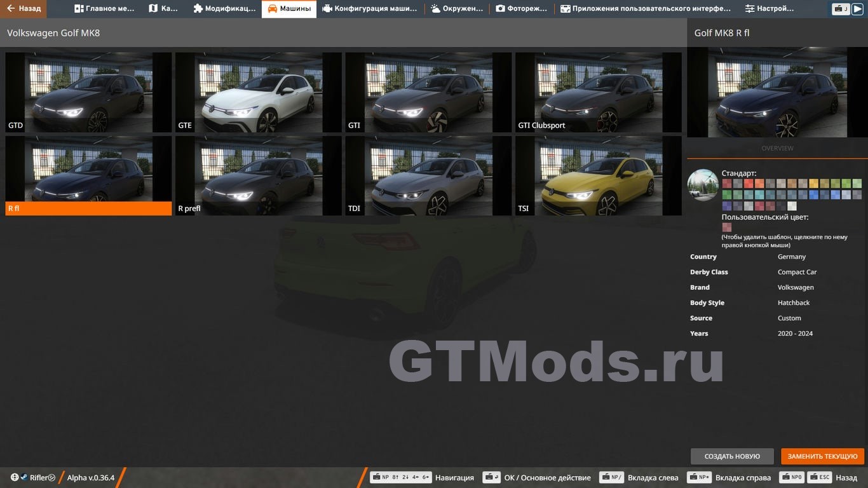The image size is (868, 488).
Task: Click the round environment preview icon
Action: pos(703,185)
